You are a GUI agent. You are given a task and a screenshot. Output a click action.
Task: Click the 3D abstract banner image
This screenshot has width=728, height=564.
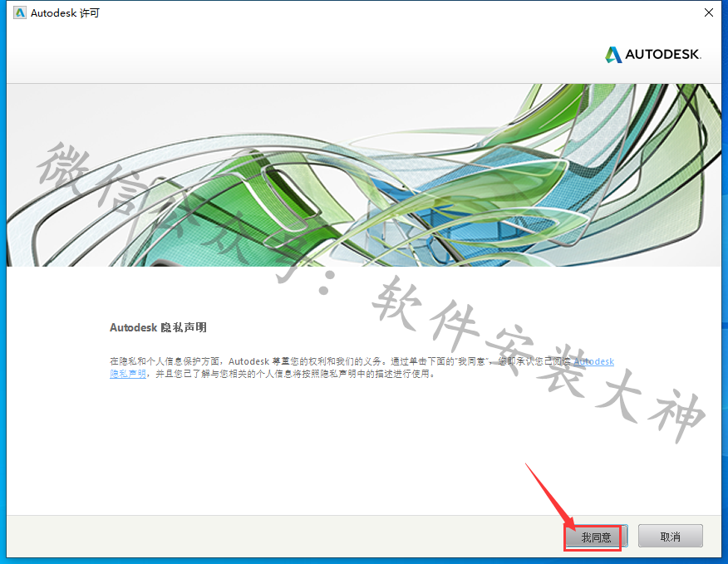pos(364,175)
